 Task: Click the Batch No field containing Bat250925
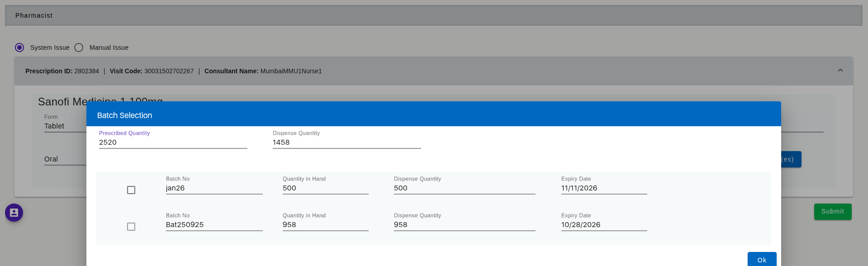coord(214,225)
